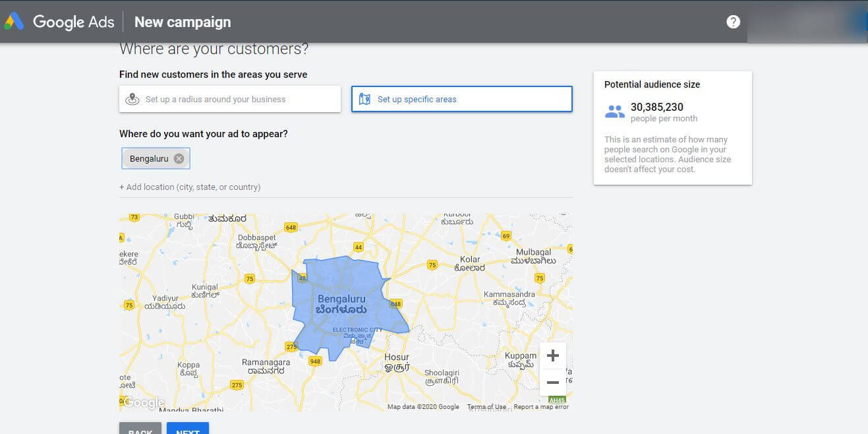The image size is (868, 434).
Task: Click the Kuppam label on the map
Action: 521,360
